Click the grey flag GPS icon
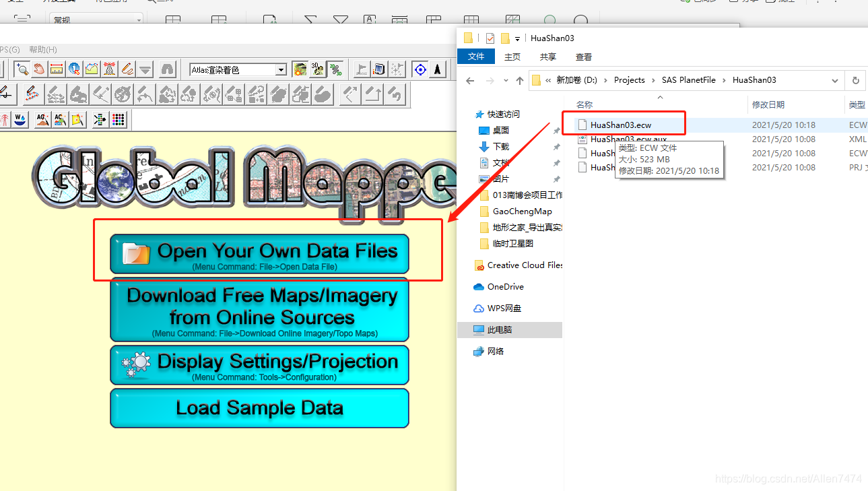 click(362, 69)
